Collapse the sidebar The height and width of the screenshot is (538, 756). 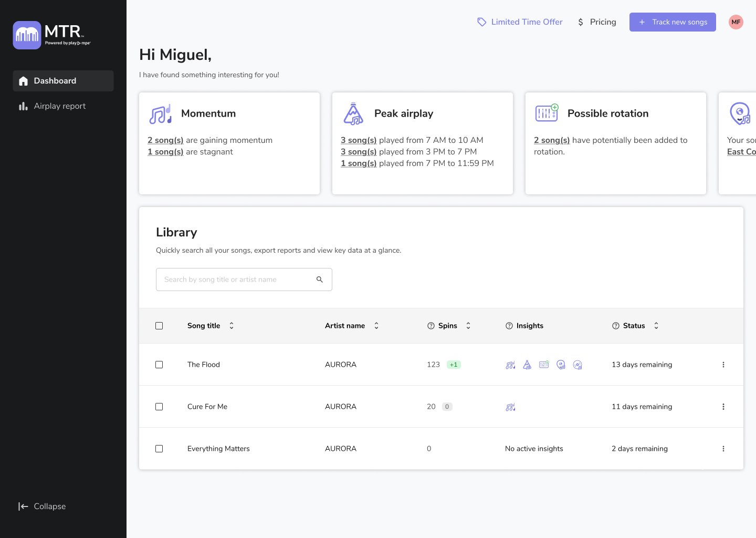(42, 506)
